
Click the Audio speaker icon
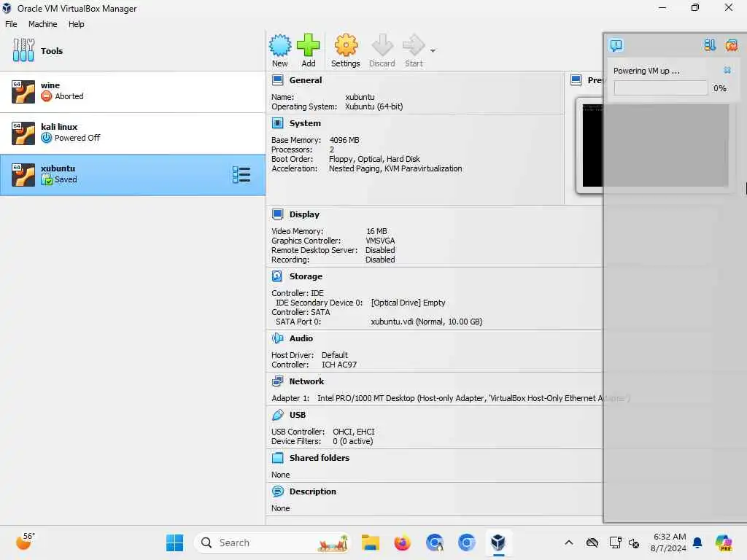(x=277, y=338)
